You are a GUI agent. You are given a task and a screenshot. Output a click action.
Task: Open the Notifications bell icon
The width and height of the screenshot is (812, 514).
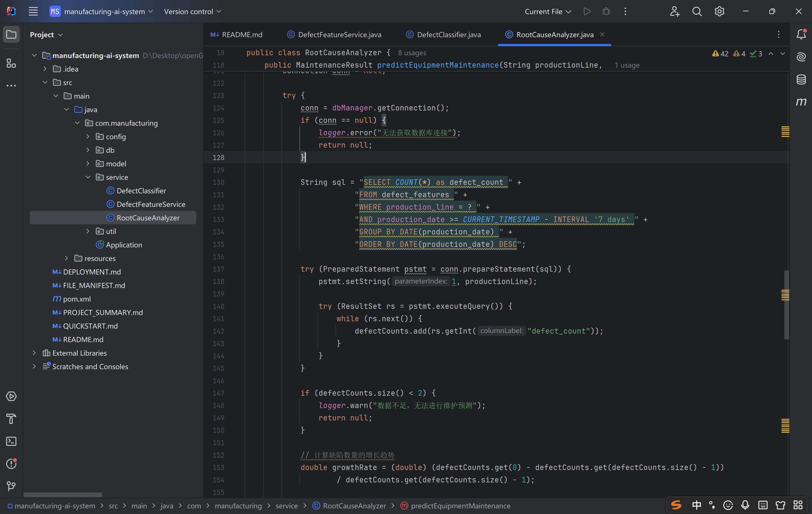pyautogui.click(x=801, y=34)
